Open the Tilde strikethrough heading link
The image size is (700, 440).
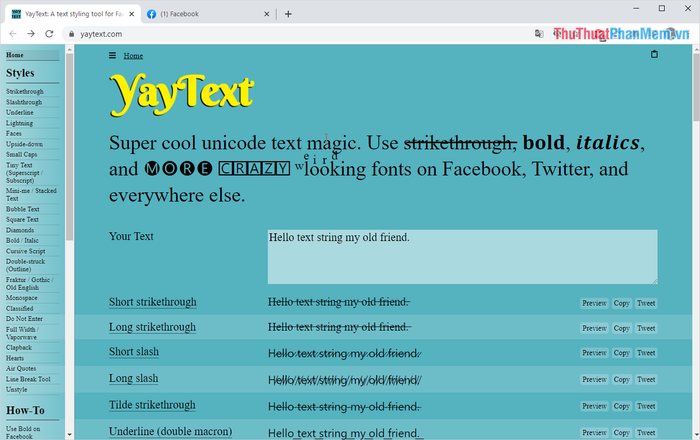click(x=152, y=405)
